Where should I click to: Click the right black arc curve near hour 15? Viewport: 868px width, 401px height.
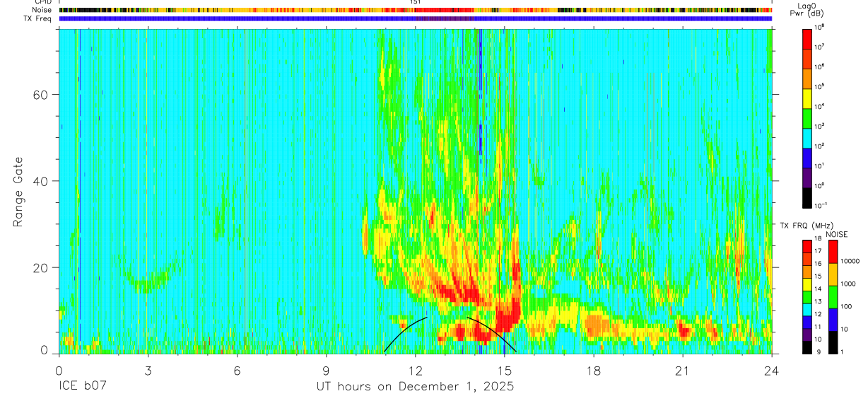click(493, 334)
